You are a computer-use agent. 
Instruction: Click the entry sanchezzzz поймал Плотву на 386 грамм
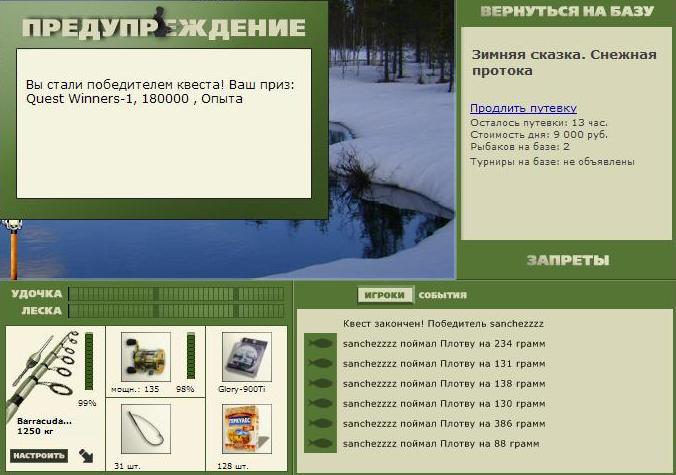pos(444,423)
